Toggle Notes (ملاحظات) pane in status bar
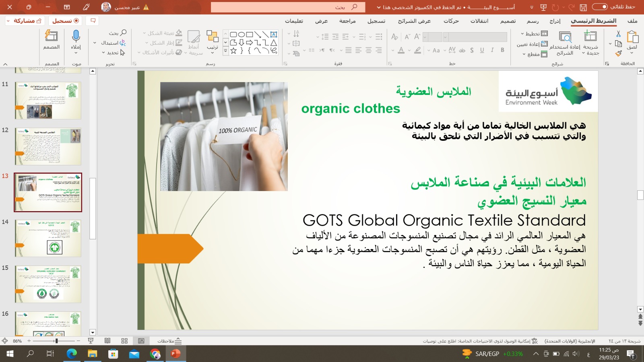The width and height of the screenshot is (644, 362). tap(170, 341)
